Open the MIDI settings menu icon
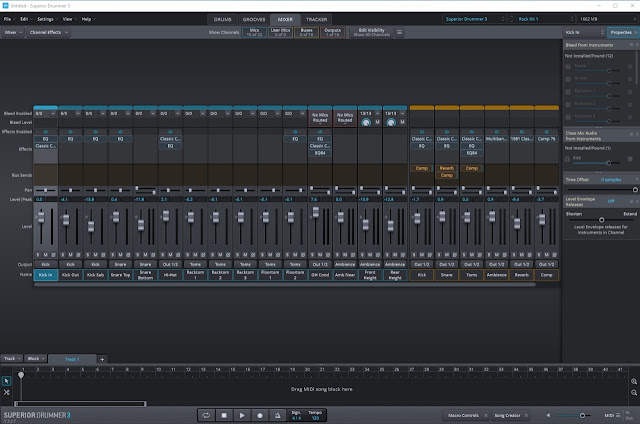 618,415
